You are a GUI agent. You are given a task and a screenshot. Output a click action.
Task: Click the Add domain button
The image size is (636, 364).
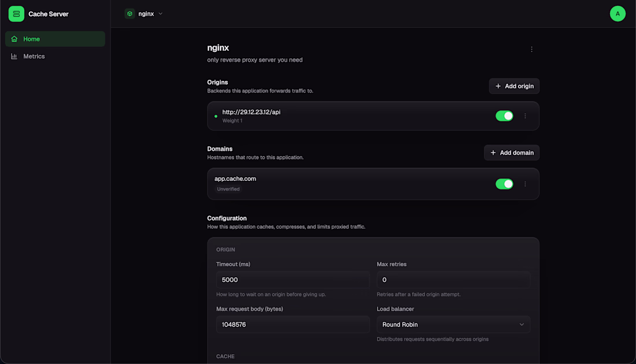click(x=512, y=153)
